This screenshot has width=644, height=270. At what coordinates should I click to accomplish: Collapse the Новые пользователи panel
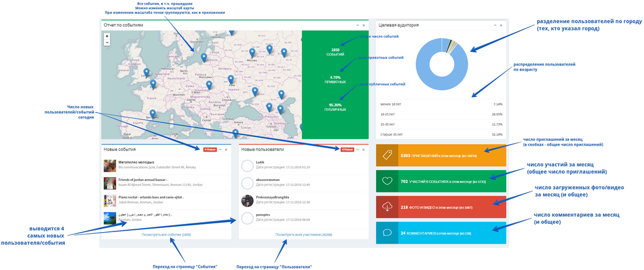point(357,150)
